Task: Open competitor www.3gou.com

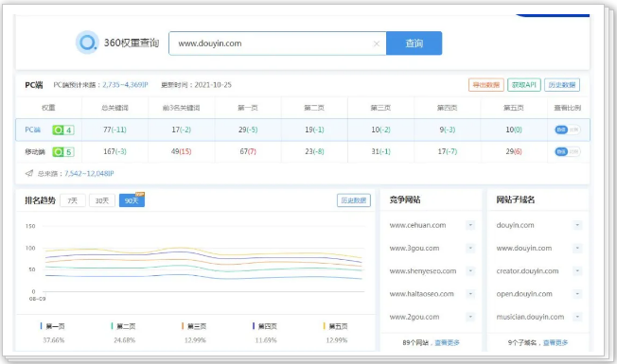Action: coord(414,248)
